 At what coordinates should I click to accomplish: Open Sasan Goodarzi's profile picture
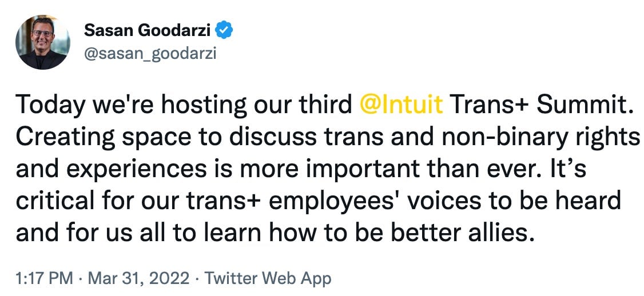(x=43, y=42)
